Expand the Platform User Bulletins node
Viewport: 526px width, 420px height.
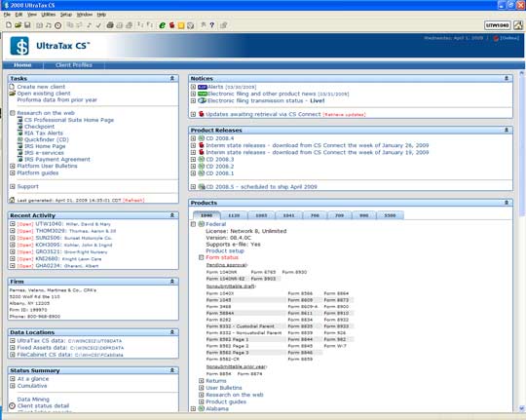pyautogui.click(x=13, y=166)
